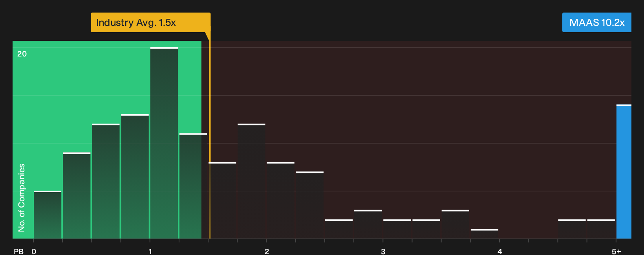
Task: Click the bar spanning PB 0.25 to 0.5
Action: pos(77,196)
